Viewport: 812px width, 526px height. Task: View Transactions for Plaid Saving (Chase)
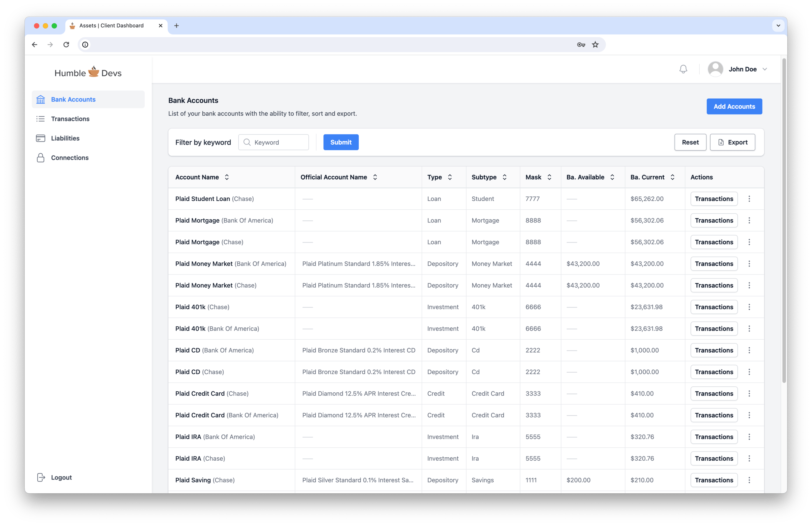714,480
